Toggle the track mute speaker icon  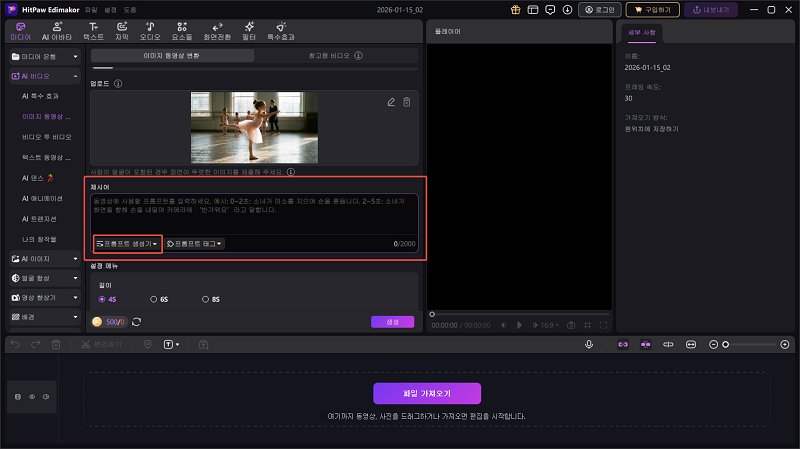pyautogui.click(x=46, y=396)
